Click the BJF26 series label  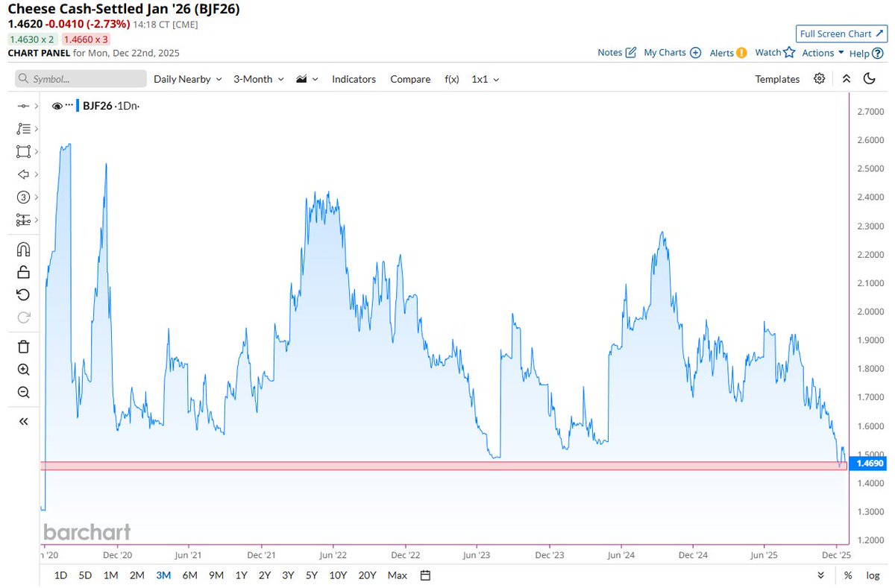[x=98, y=107]
